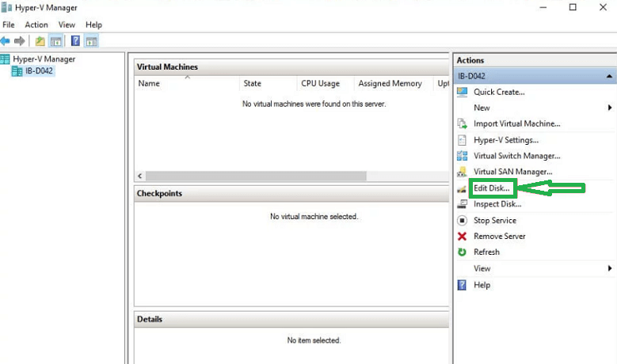Maximize the Hyper-V Manager window
617x364 pixels.
[573, 7]
